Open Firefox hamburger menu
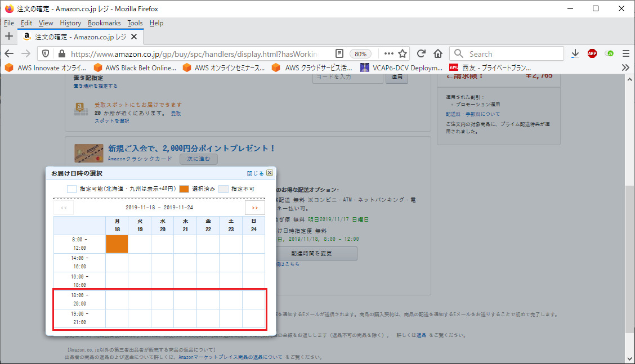Image resolution: width=635 pixels, height=364 pixels. pos(625,54)
